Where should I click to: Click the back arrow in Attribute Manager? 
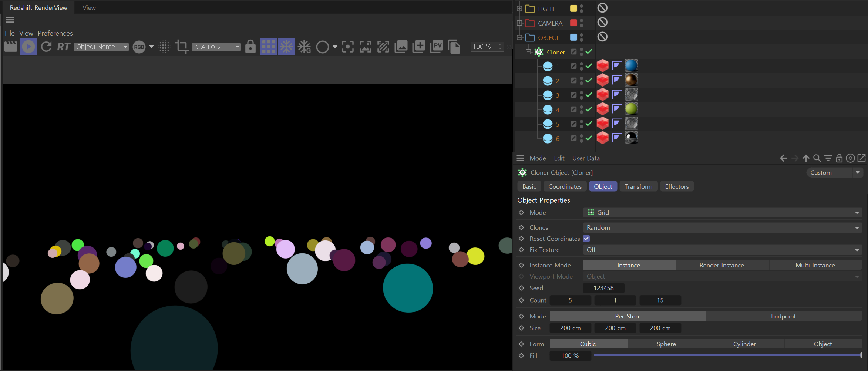784,158
